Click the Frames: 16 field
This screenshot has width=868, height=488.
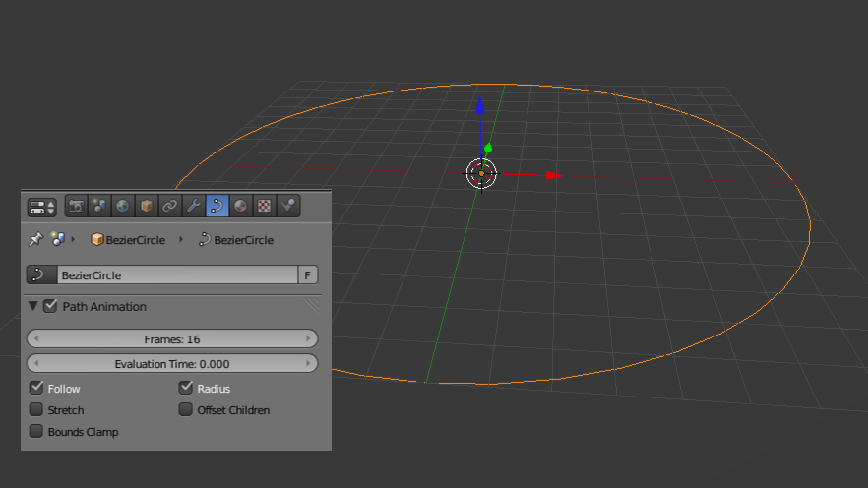click(x=172, y=338)
